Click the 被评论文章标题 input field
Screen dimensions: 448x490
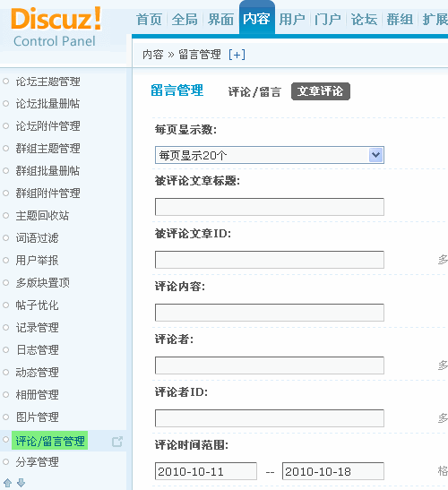click(270, 207)
